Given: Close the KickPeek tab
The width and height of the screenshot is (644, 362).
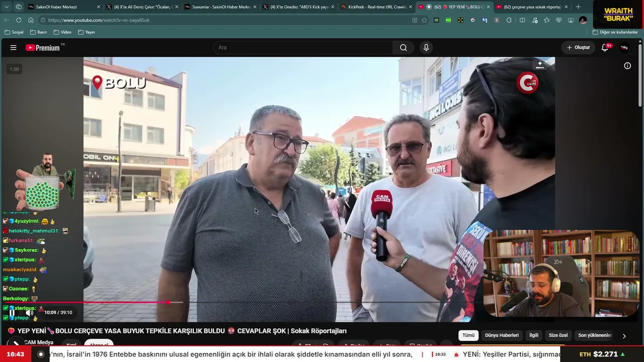Looking at the screenshot, I should click(x=410, y=7).
